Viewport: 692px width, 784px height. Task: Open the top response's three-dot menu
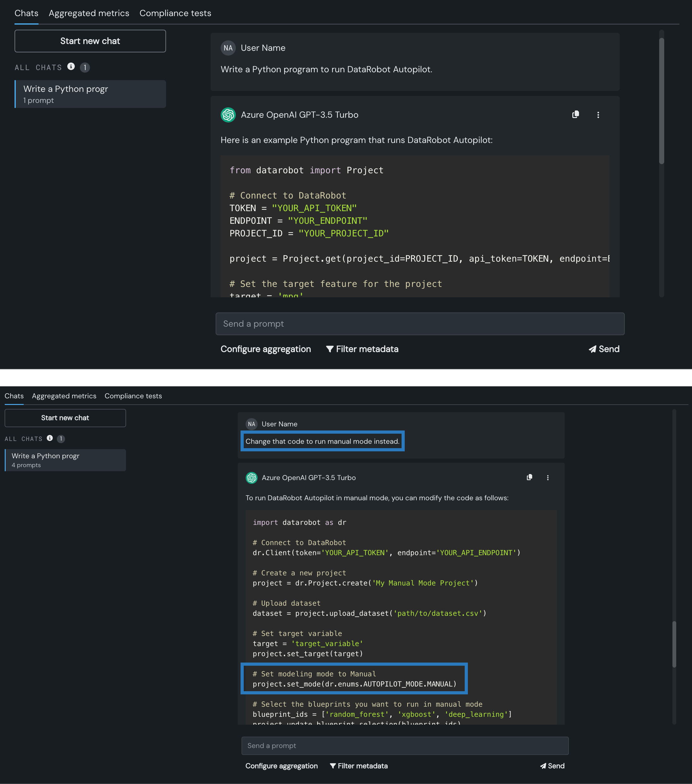tap(598, 115)
